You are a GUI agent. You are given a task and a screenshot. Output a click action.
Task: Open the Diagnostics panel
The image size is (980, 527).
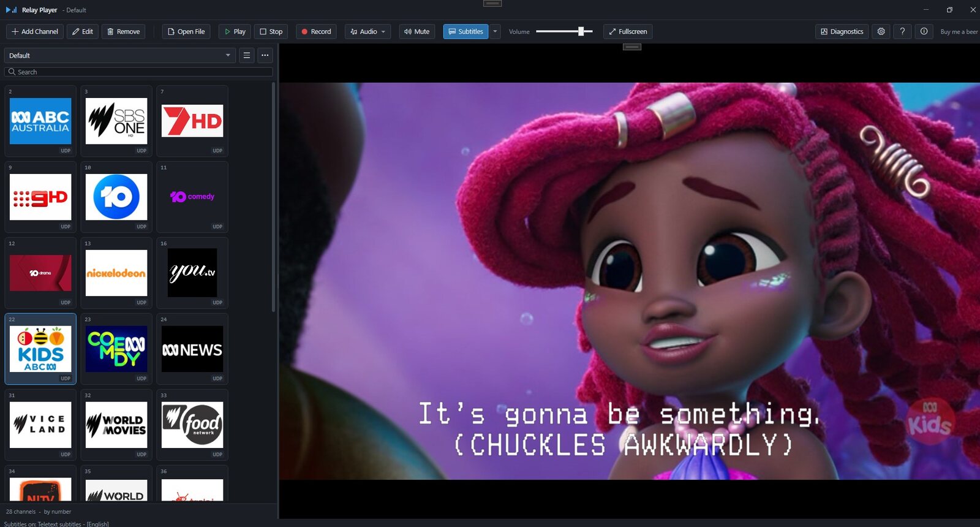842,31
